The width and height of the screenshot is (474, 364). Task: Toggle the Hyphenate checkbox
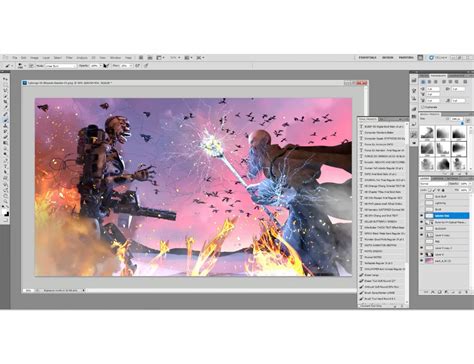point(422,107)
